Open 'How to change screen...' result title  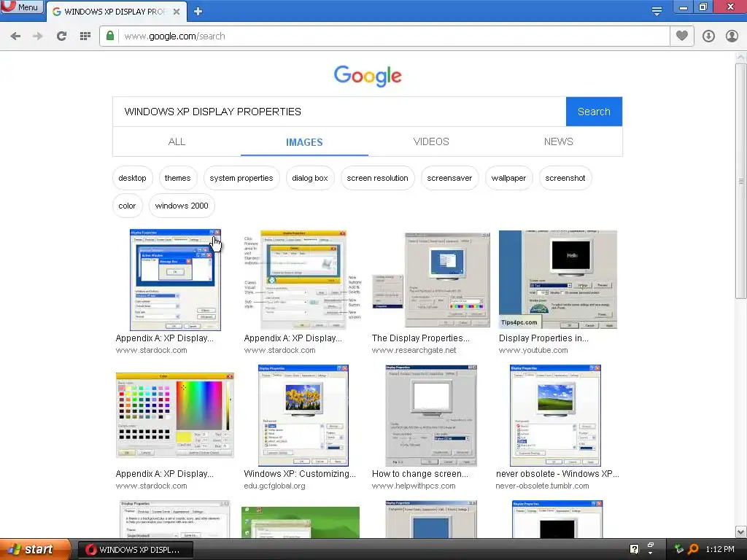pyautogui.click(x=420, y=474)
